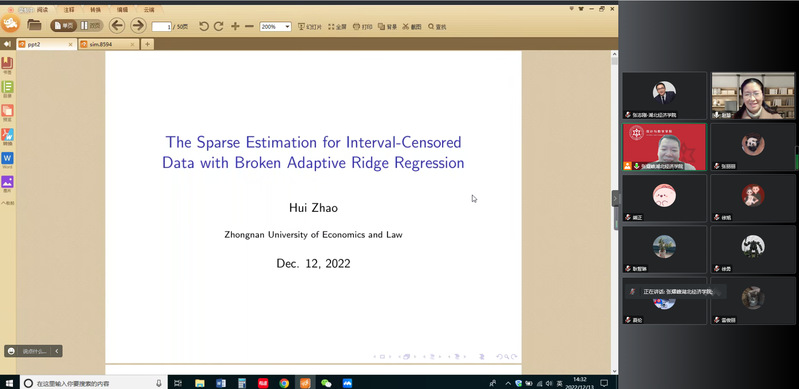
Task: Show hidden system tray icons chevron
Action: point(508,383)
